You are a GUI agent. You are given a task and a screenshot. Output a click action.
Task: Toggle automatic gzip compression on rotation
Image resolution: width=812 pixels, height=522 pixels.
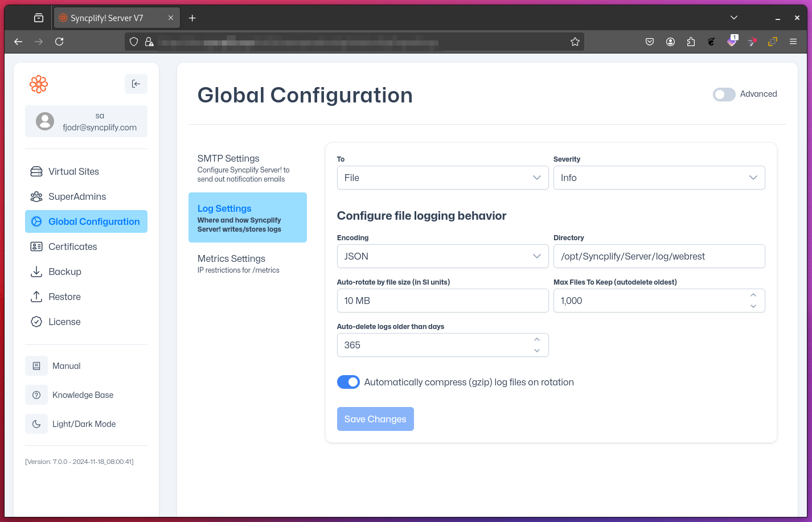click(348, 382)
